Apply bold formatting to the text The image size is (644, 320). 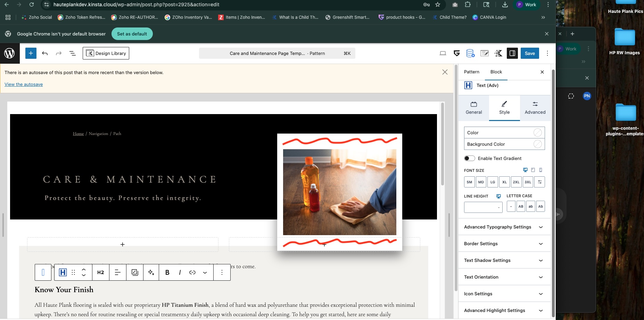167,272
